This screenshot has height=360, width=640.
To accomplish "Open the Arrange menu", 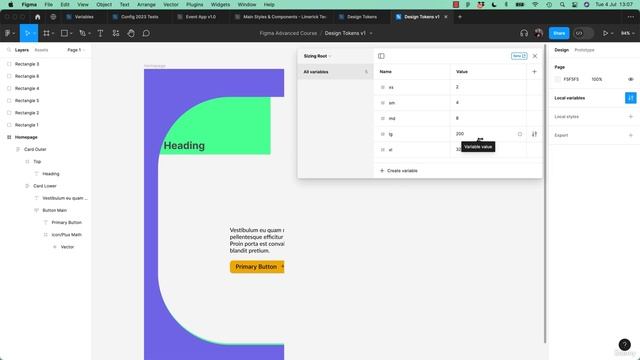I will [146, 4].
